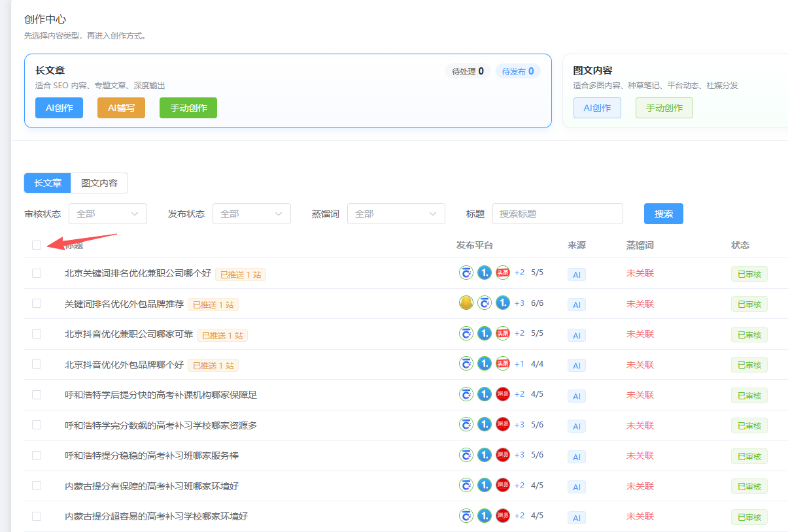The image size is (788, 532).
Task: Open the 蒸馏词 dropdown
Action: [396, 214]
